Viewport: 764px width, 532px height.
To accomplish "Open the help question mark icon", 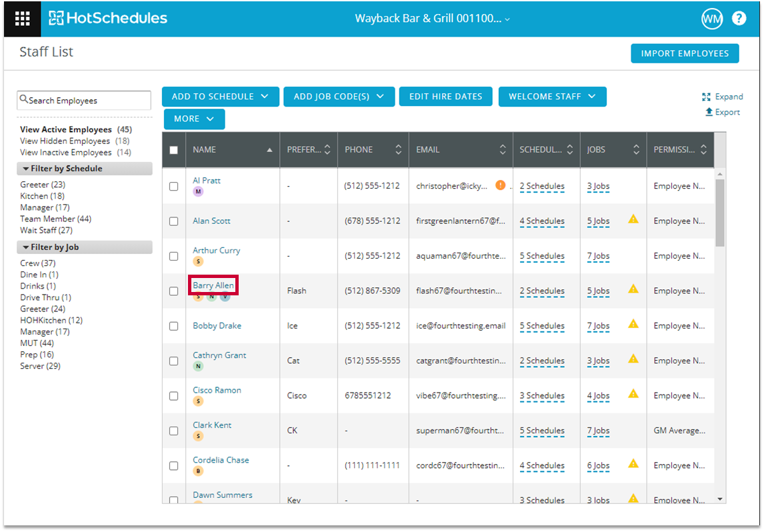I will (x=739, y=19).
